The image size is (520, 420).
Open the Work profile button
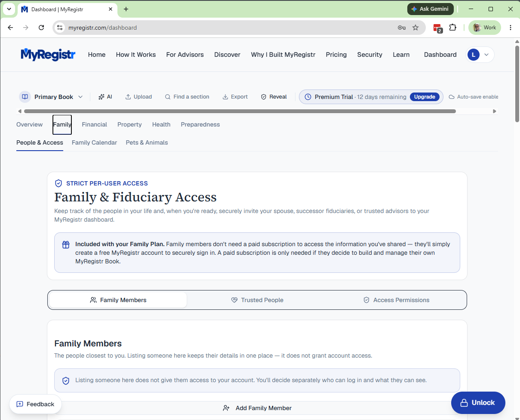click(x=485, y=28)
